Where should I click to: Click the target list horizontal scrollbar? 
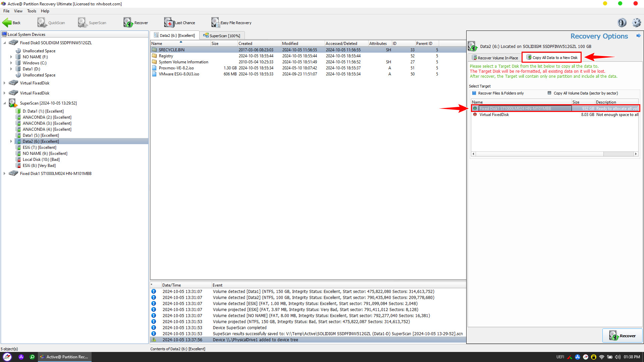(553, 154)
